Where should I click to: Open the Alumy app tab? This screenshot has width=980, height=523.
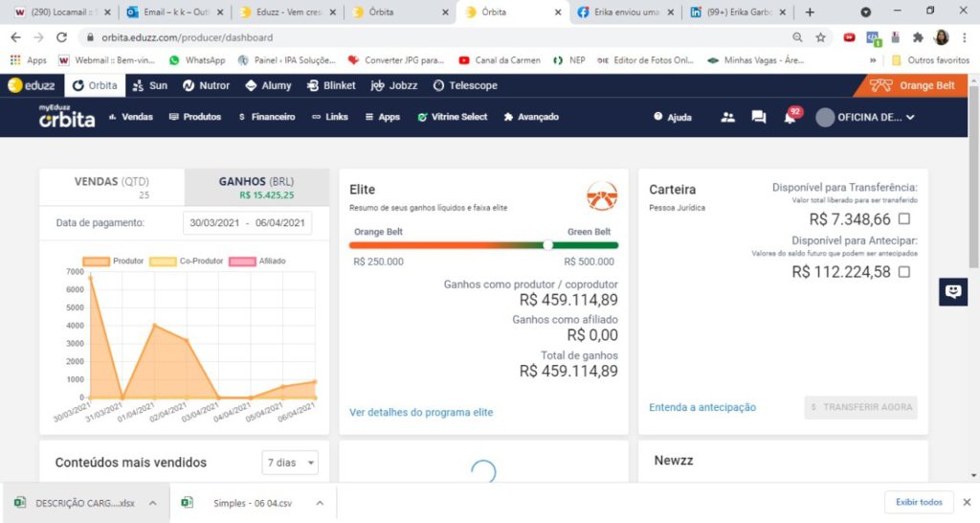pos(268,85)
